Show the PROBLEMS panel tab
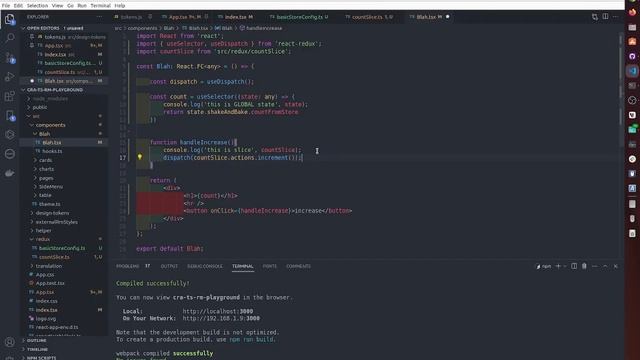Screen dimensions: 640x360 [127, 266]
